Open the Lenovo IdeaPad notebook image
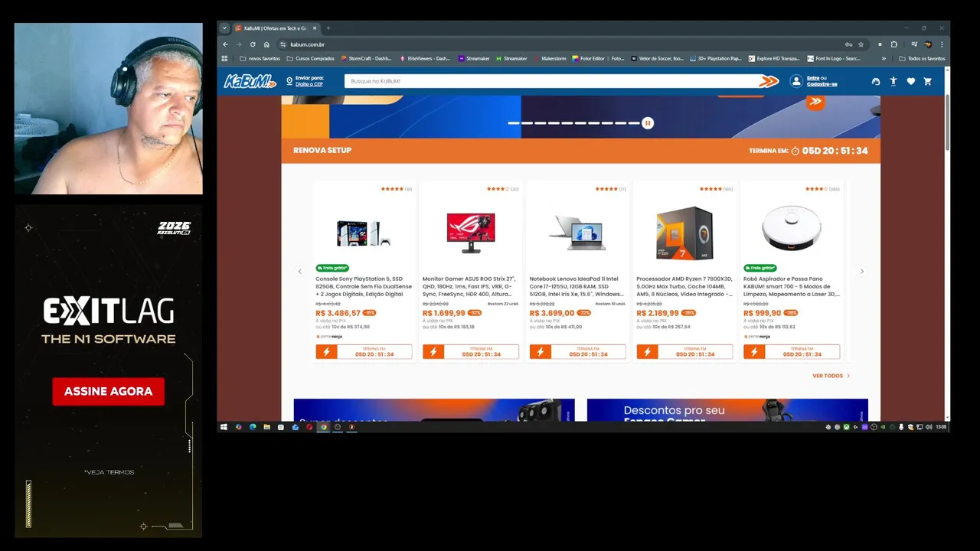Viewport: 980px width, 551px height. click(x=577, y=232)
